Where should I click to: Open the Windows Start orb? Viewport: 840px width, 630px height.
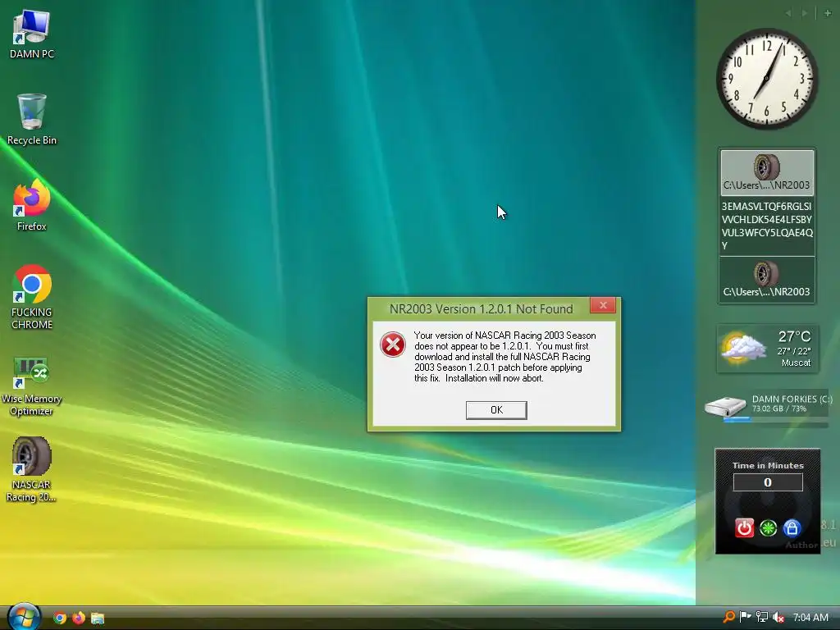(24, 617)
